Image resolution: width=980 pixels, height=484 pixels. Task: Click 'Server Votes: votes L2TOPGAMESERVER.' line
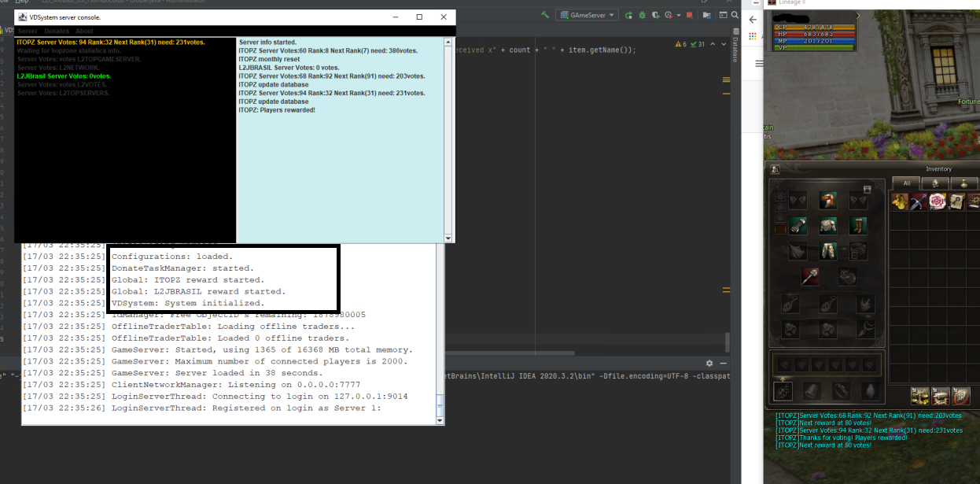point(79,59)
